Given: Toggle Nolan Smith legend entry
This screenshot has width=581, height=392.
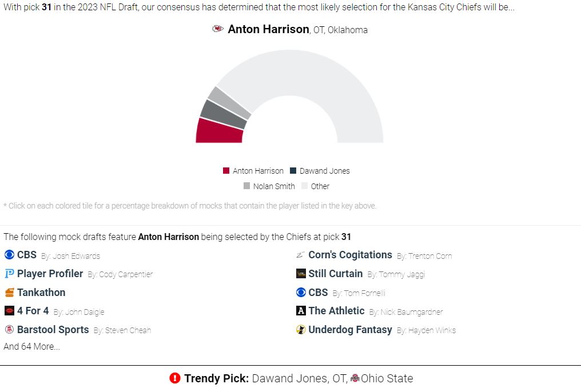Looking at the screenshot, I should [269, 186].
